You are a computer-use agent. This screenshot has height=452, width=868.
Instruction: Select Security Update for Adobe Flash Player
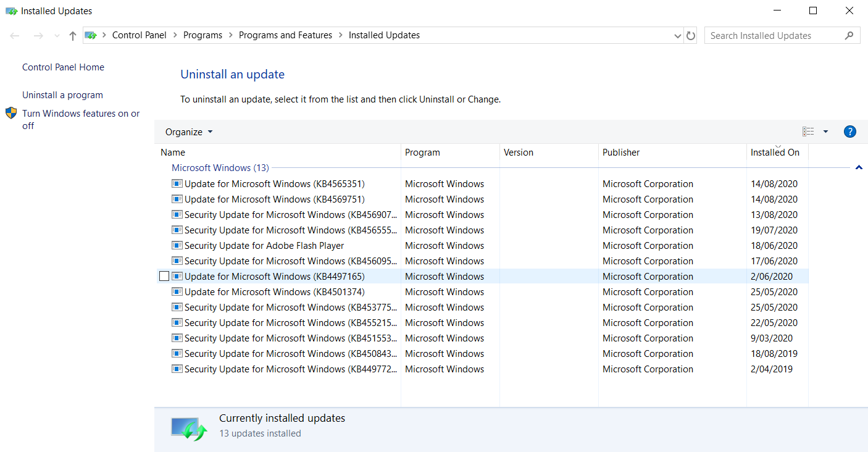[264, 246]
